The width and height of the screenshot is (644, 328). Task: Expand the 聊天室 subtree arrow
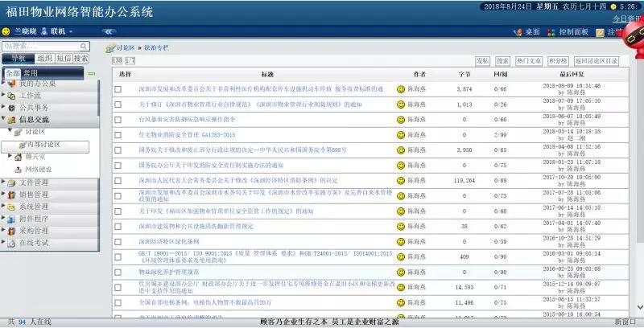(x=10, y=156)
